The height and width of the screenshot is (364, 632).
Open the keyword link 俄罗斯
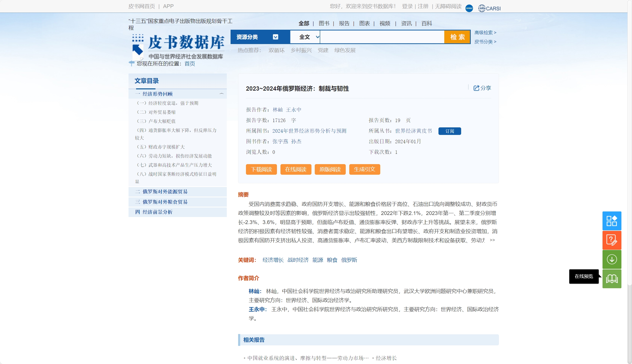pos(350,260)
